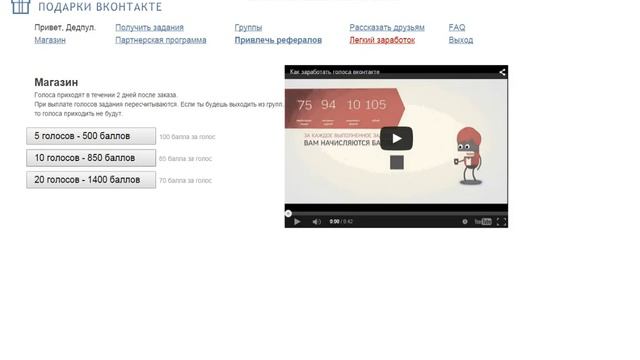Viewport: 640px width, 360px height.
Task: Click the greeting Привет, Дедпул
Action: click(x=65, y=27)
